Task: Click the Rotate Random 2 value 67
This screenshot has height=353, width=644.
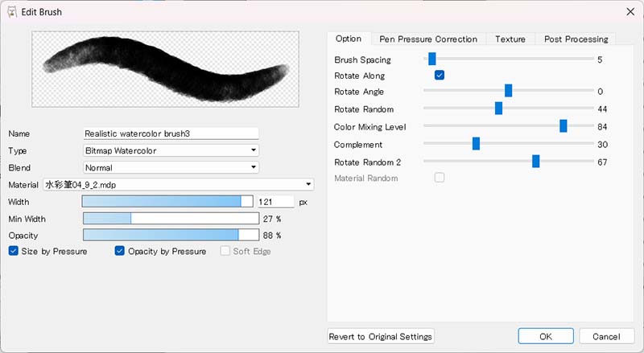Action: pyautogui.click(x=602, y=162)
